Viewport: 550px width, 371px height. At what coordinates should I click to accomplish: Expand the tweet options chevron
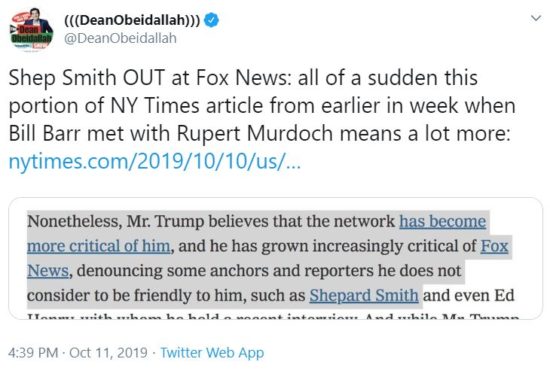point(536,18)
